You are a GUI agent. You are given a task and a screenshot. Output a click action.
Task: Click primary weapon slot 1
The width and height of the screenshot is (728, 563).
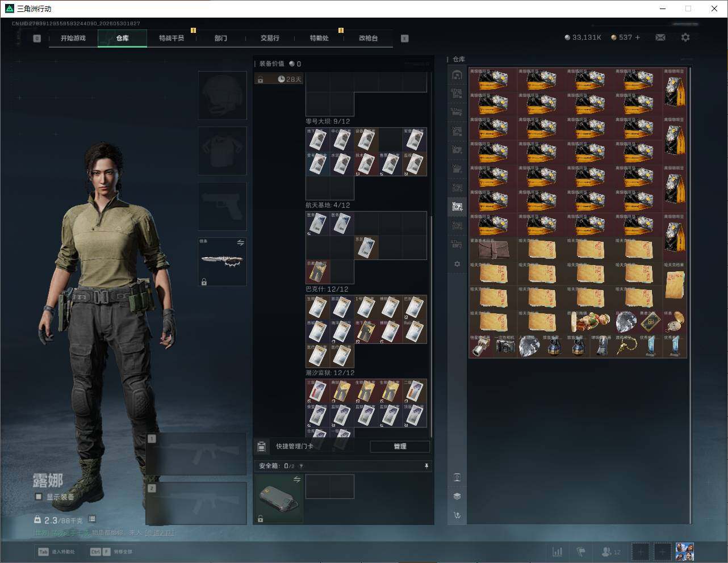pyautogui.click(x=196, y=454)
